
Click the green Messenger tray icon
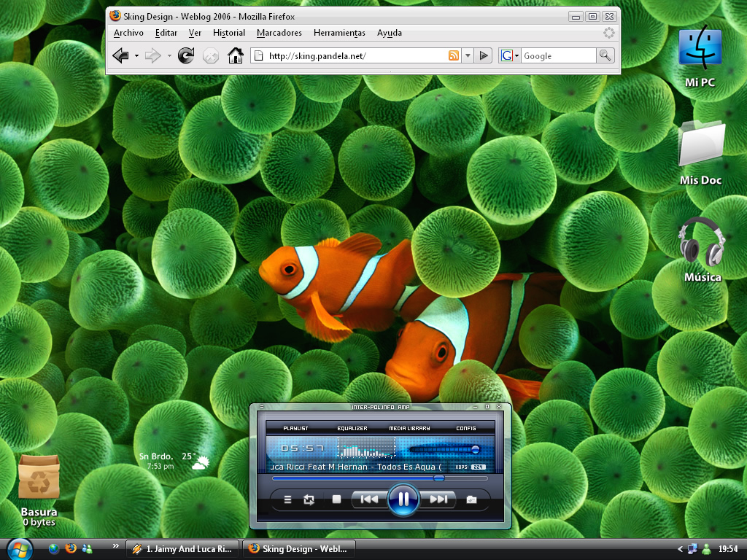[x=707, y=549]
